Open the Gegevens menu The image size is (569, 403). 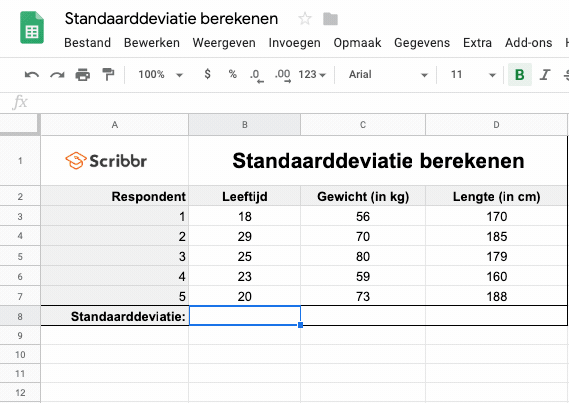tap(422, 43)
